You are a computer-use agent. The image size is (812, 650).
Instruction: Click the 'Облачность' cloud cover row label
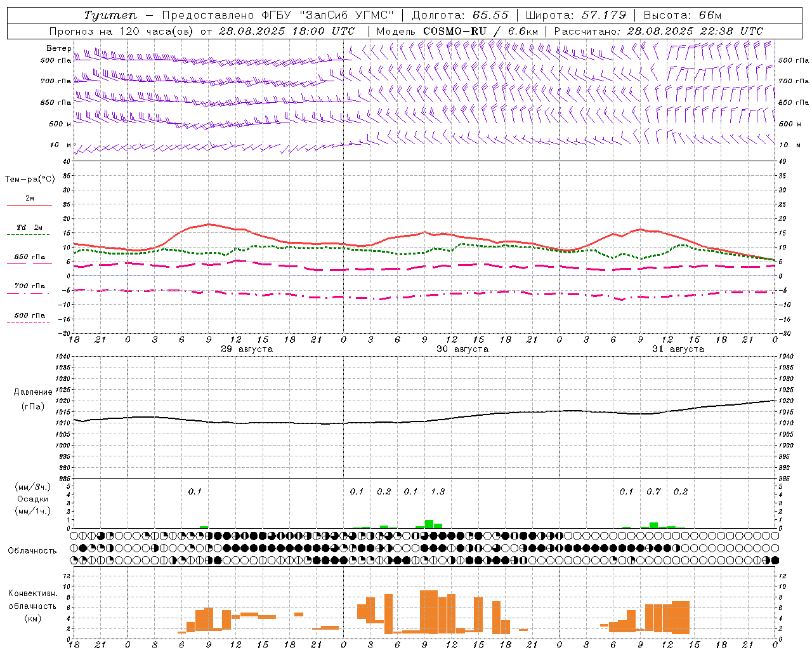[32, 551]
